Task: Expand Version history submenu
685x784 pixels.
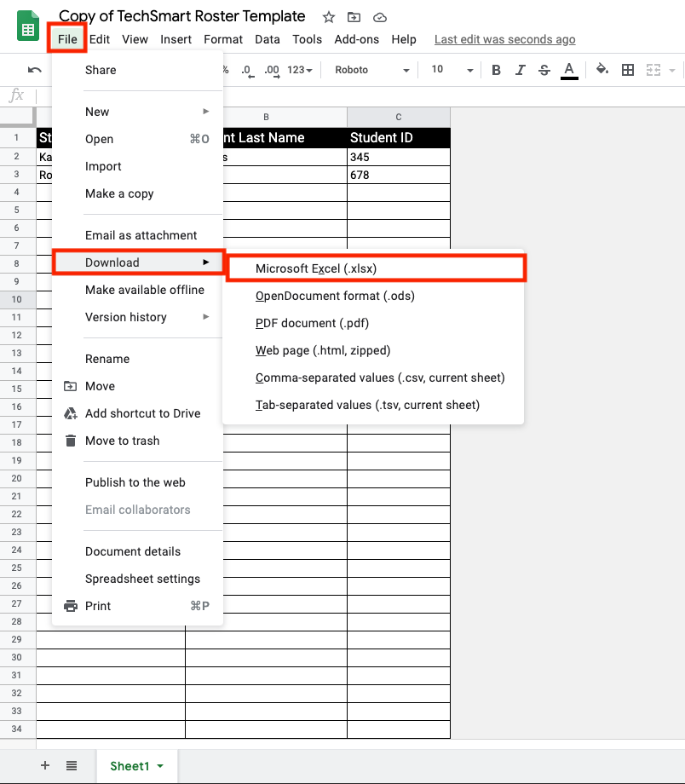Action: (137, 317)
